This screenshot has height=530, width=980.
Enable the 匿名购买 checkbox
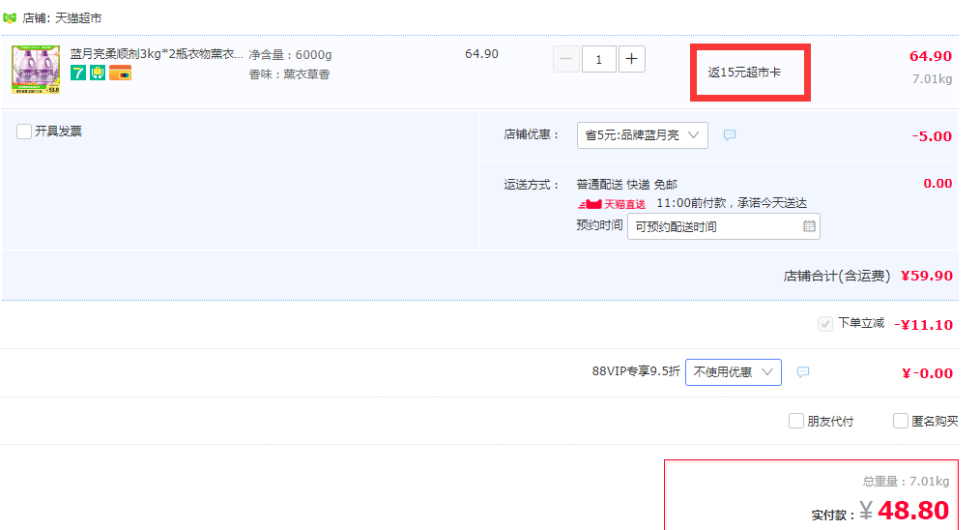coord(901,421)
